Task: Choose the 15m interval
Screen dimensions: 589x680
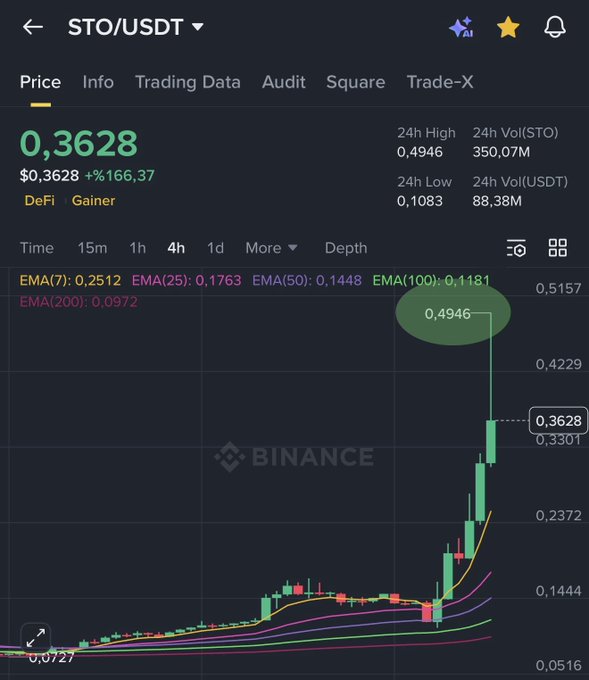Action: point(92,248)
